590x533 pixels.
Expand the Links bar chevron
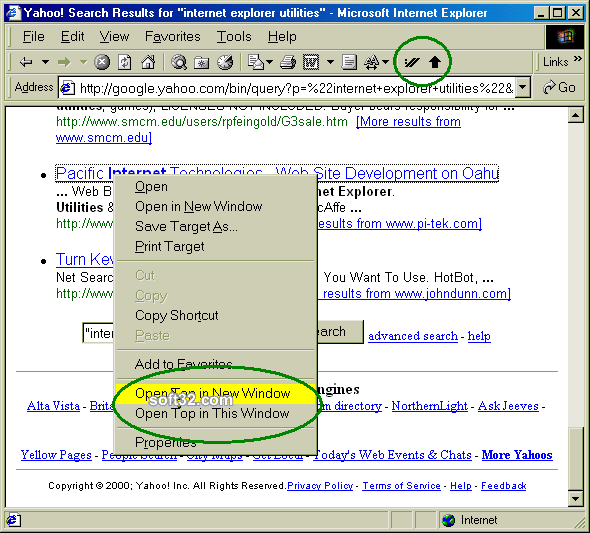pos(578,59)
